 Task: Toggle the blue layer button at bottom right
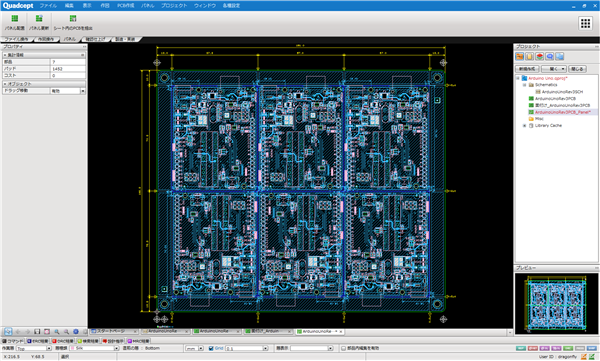[592, 348]
